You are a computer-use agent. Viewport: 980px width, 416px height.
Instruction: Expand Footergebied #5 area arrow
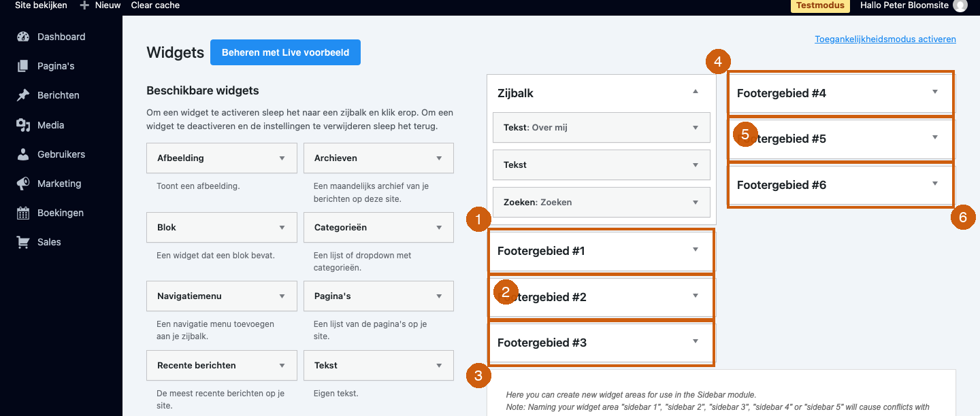935,137
